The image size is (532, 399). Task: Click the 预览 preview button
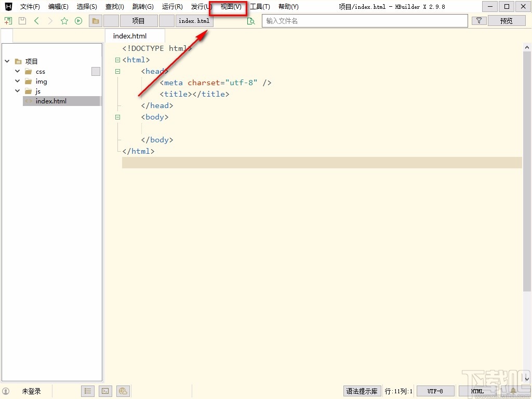click(506, 21)
